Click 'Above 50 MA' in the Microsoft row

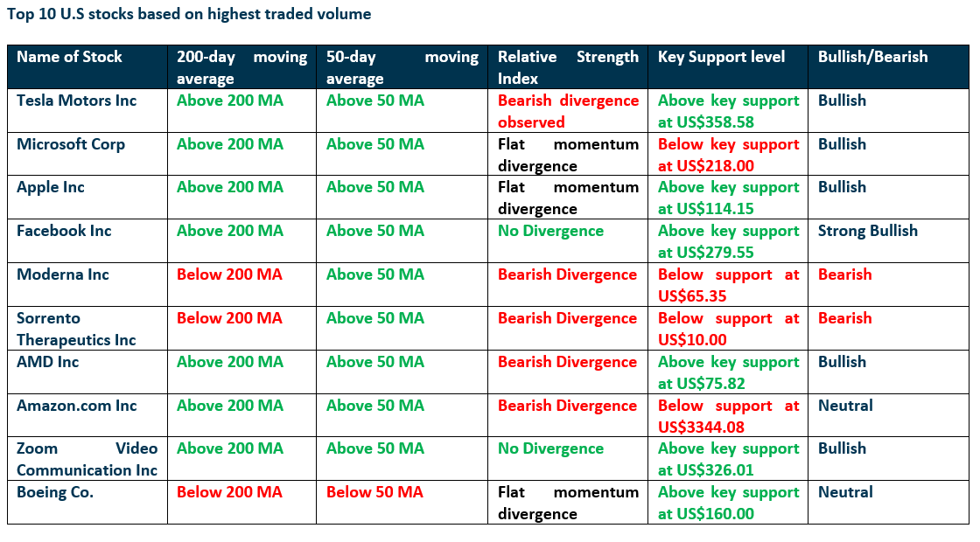[375, 144]
